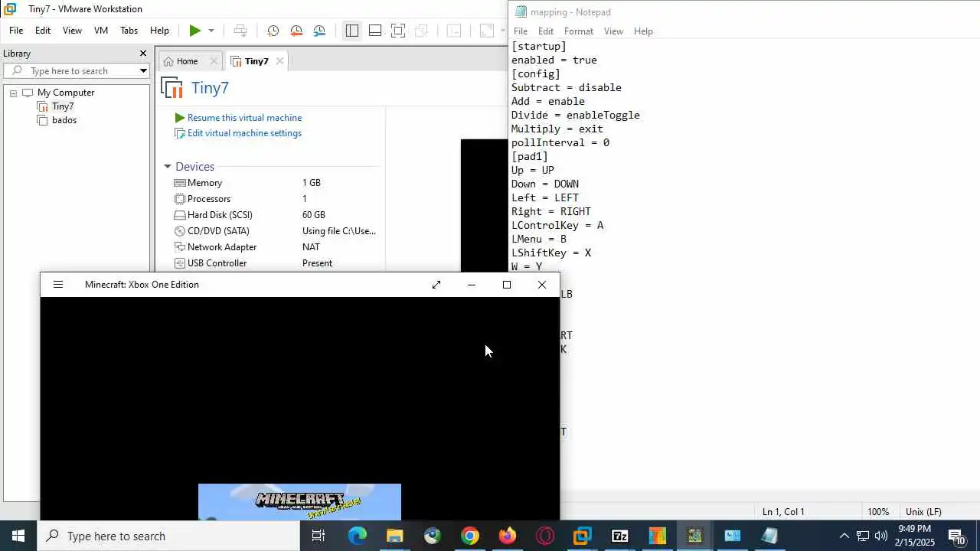Open the Tabs menu
This screenshot has width=980, height=551.
click(129, 31)
